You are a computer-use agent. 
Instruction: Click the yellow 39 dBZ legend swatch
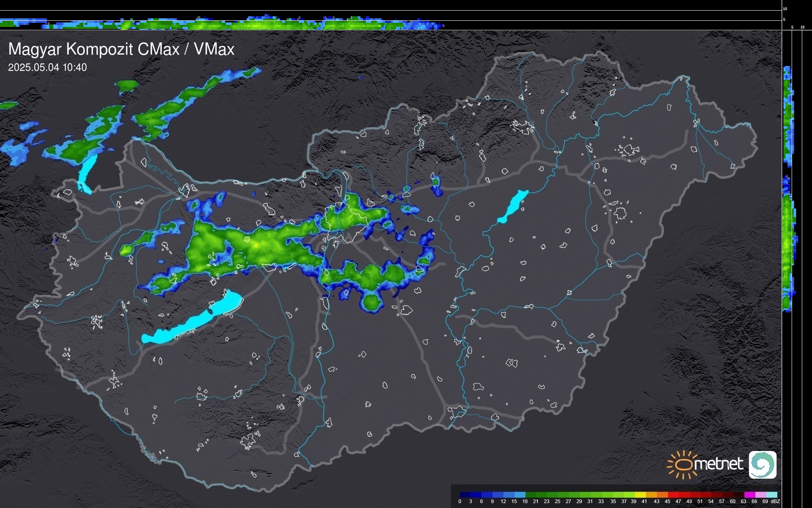coord(640,495)
